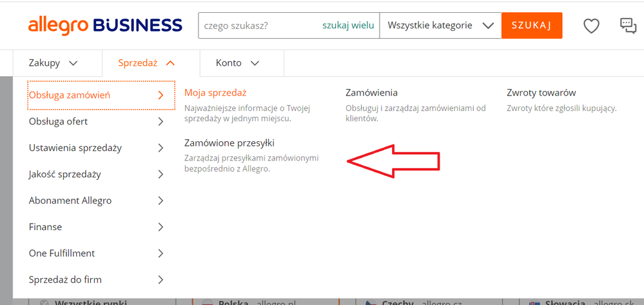Image resolution: width=644 pixels, height=305 pixels.
Task: Open 'Finanse' submenu
Action: click(96, 227)
